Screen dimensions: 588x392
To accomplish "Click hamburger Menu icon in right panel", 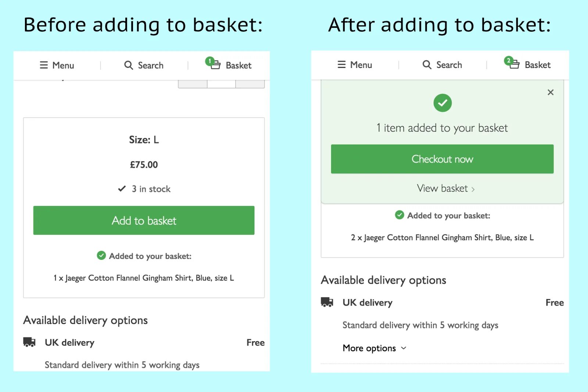I will [341, 65].
